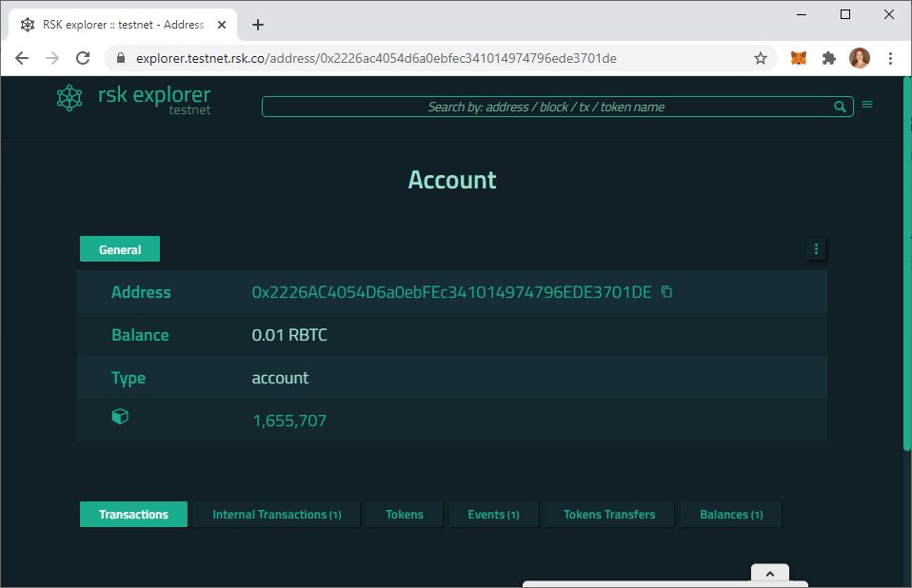Open the hamburger menu beside the search bar
This screenshot has height=588, width=912.
click(867, 105)
